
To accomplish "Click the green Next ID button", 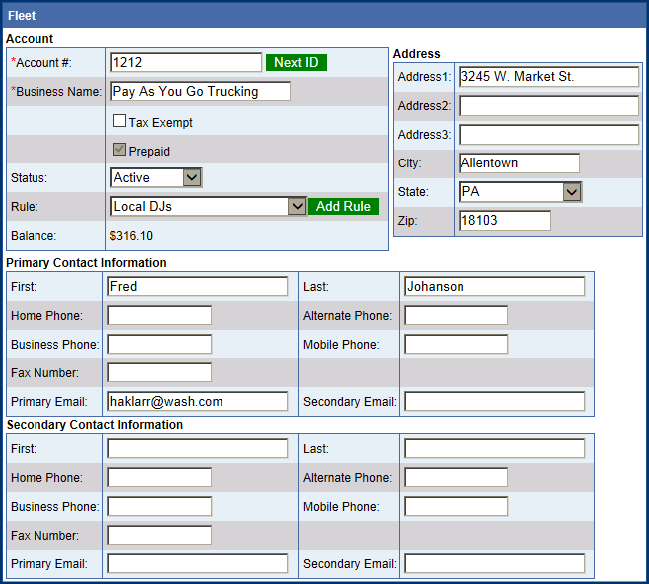I will point(296,62).
